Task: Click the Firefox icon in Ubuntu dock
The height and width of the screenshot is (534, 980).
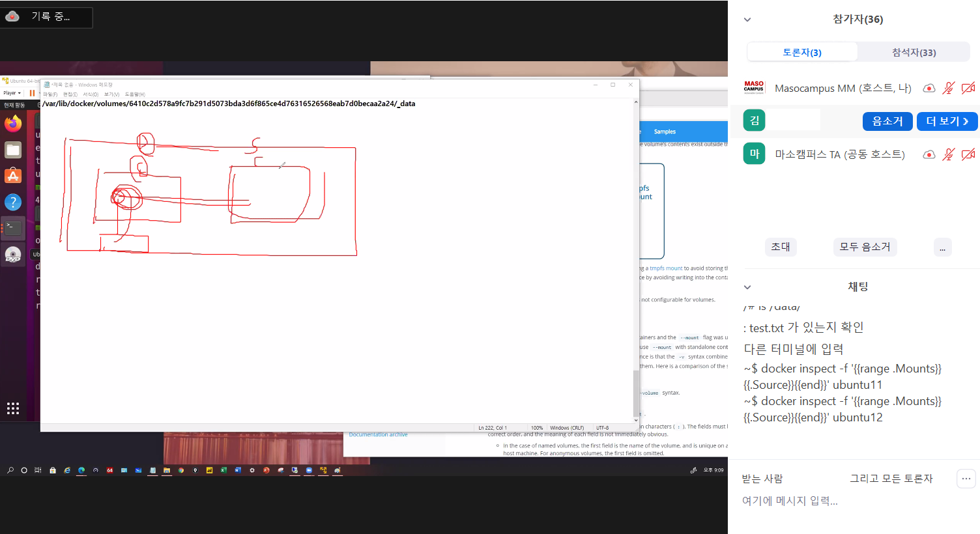Action: [13, 124]
